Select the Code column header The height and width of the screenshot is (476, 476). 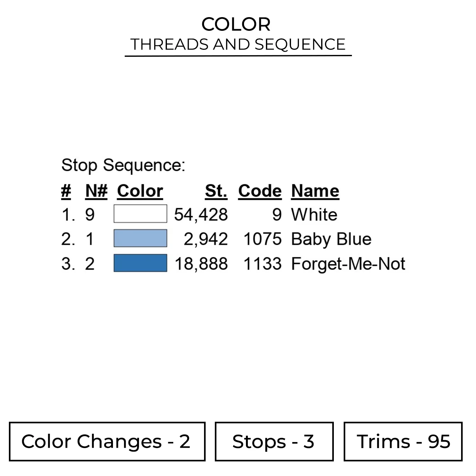tap(260, 191)
